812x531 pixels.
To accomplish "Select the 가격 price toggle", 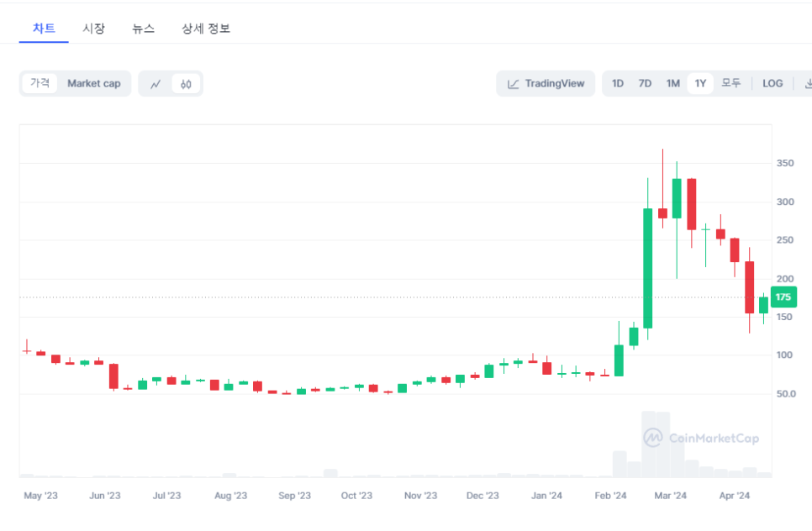I will [40, 83].
